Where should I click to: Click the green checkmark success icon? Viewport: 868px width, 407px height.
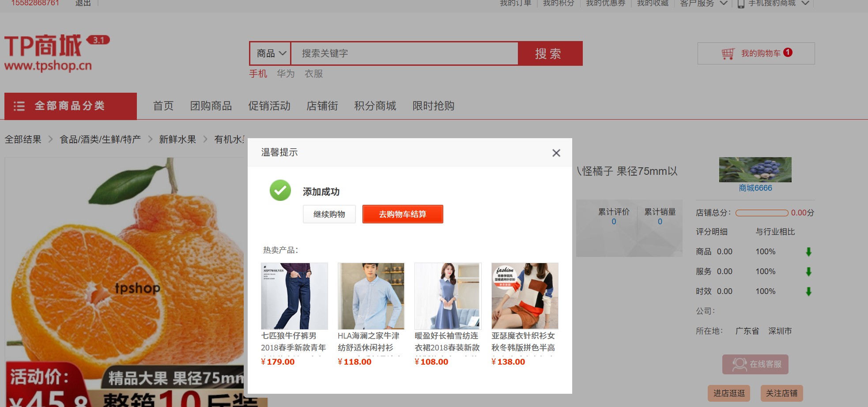pyautogui.click(x=280, y=190)
